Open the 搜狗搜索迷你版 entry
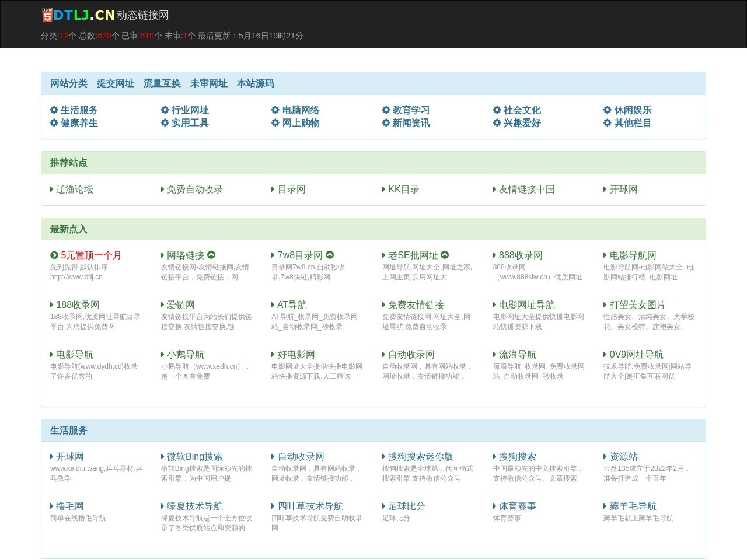The width and height of the screenshot is (747, 560). point(421,456)
